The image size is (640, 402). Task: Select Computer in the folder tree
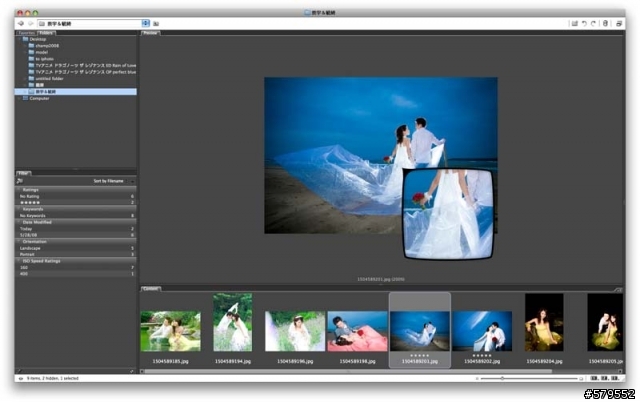coord(39,98)
